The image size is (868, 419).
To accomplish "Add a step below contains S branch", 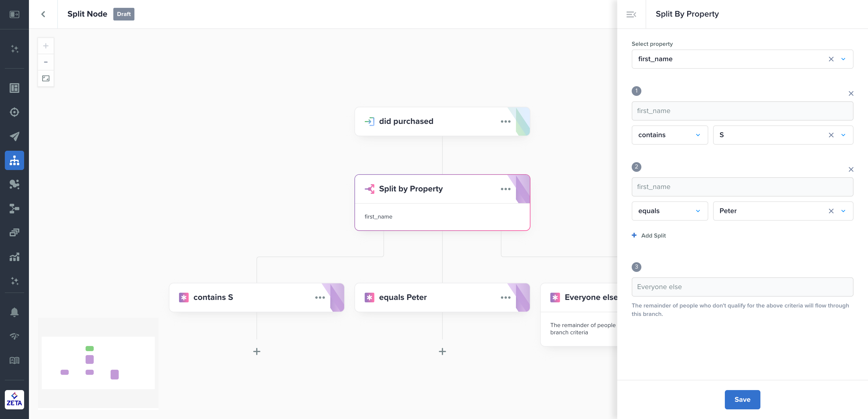I will [257, 351].
